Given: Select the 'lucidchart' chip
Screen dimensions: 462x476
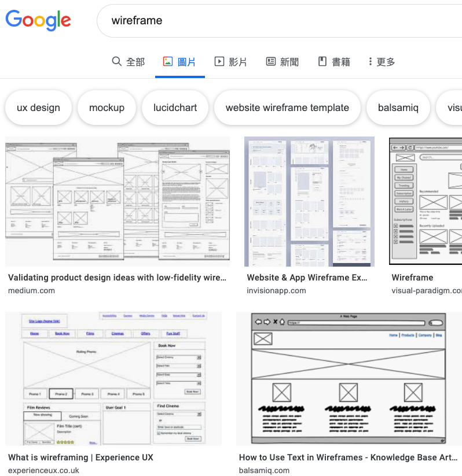Looking at the screenshot, I should 175,108.
